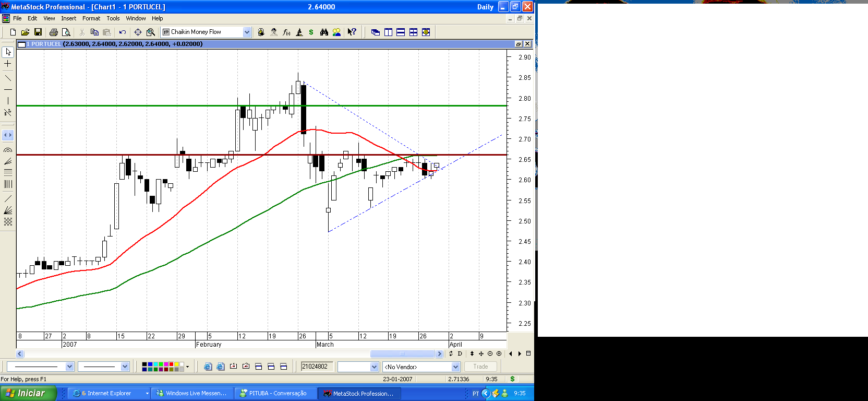
Task: Open Print Preview from the toolbar
Action: point(66,32)
